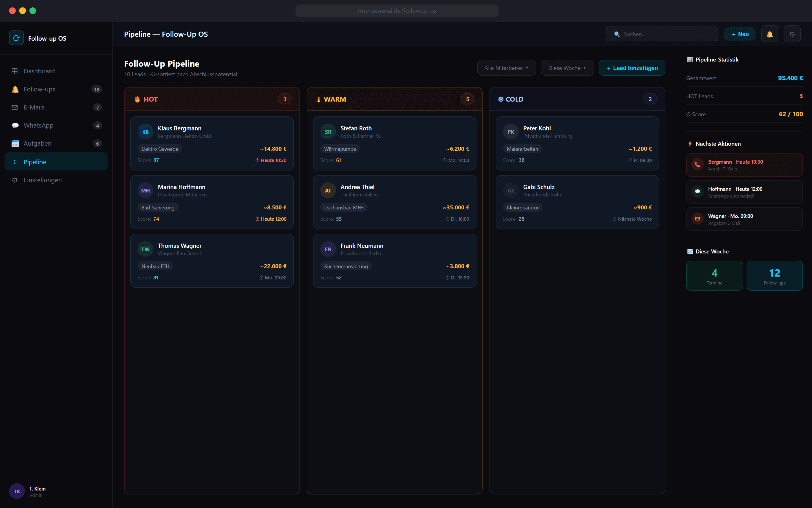Click the Wärmepumpe tag
This screenshot has height=508, width=812.
[340, 149]
